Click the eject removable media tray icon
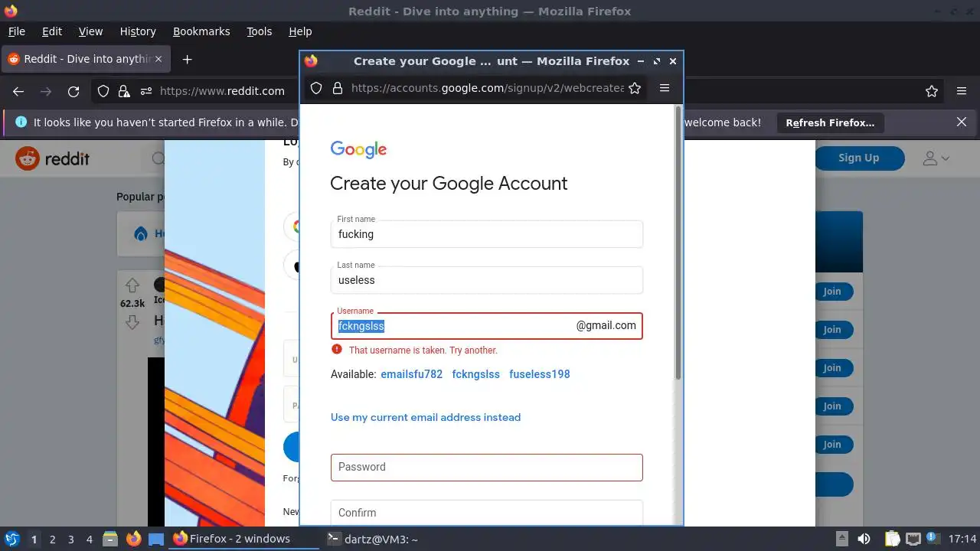 coord(841,539)
